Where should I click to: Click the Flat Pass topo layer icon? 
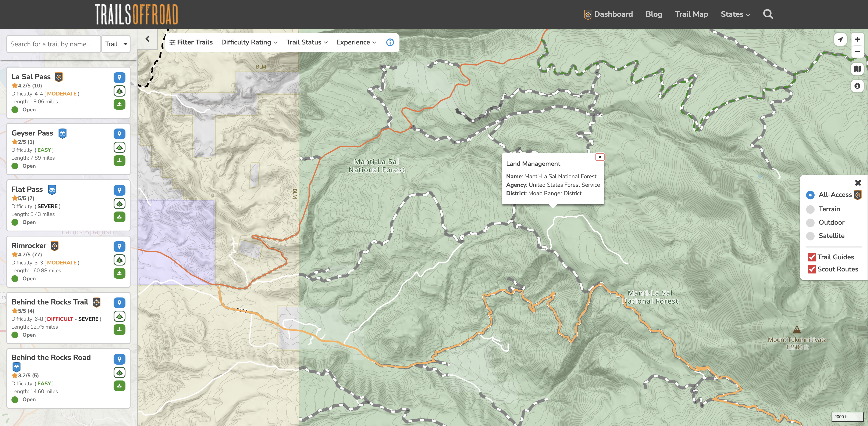click(x=119, y=203)
